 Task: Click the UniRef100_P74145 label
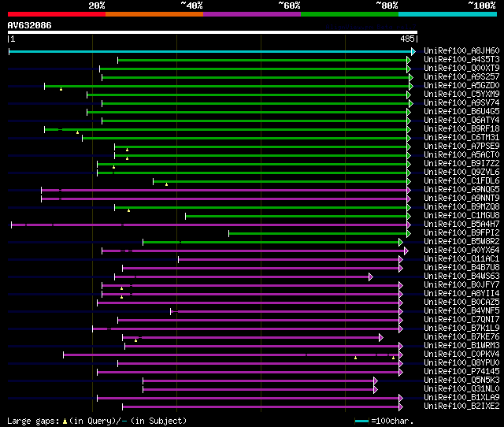point(461,372)
